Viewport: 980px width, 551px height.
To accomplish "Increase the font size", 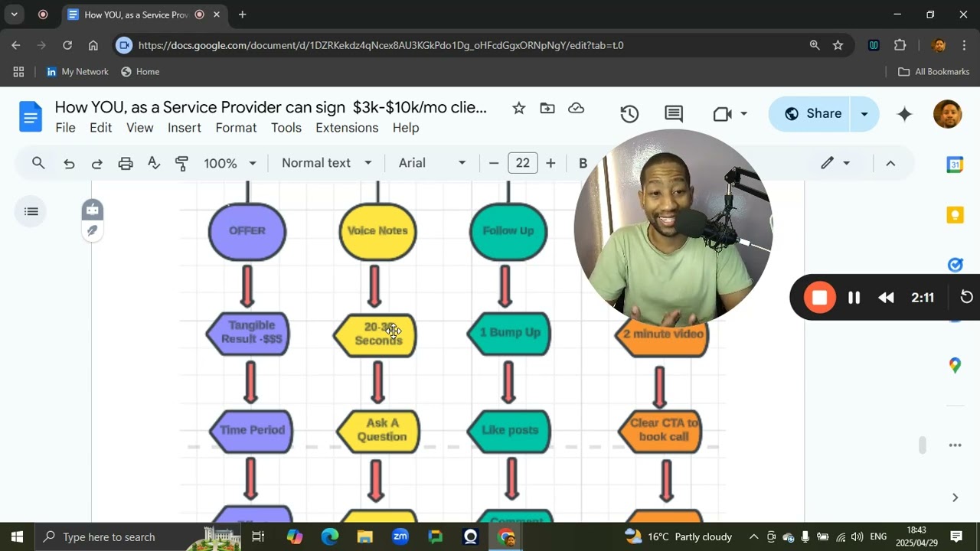I will click(x=550, y=163).
